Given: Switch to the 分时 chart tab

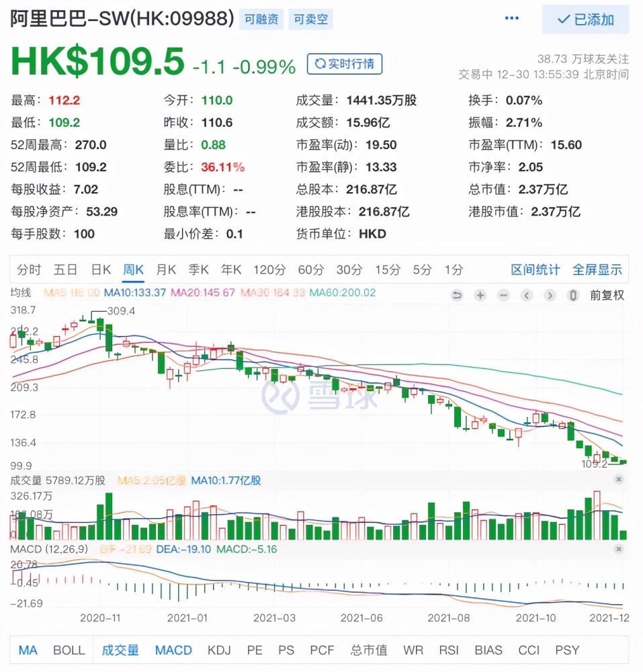Looking at the screenshot, I should click(x=29, y=269).
